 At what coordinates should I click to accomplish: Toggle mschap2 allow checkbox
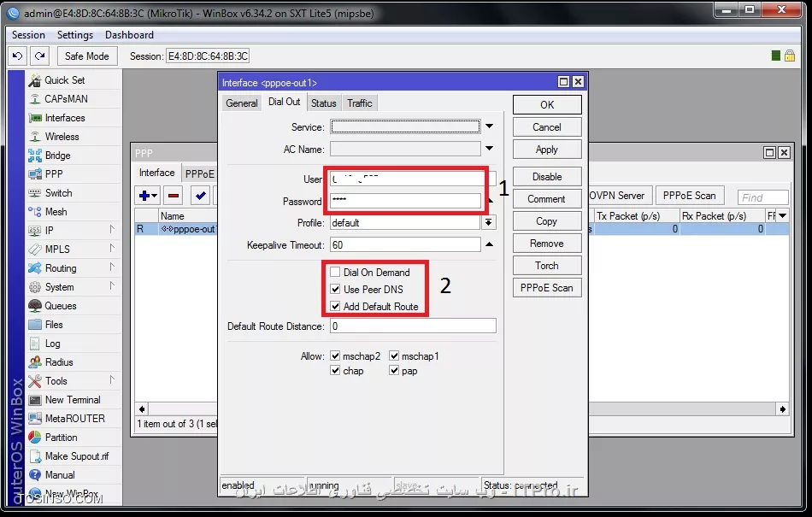click(x=335, y=356)
